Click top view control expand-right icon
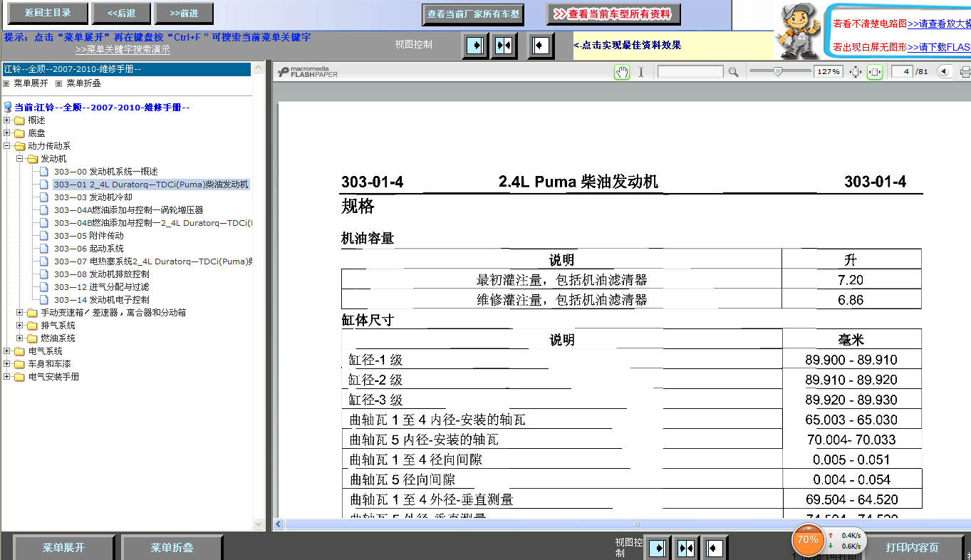Image resolution: width=971 pixels, height=560 pixels. point(474,46)
